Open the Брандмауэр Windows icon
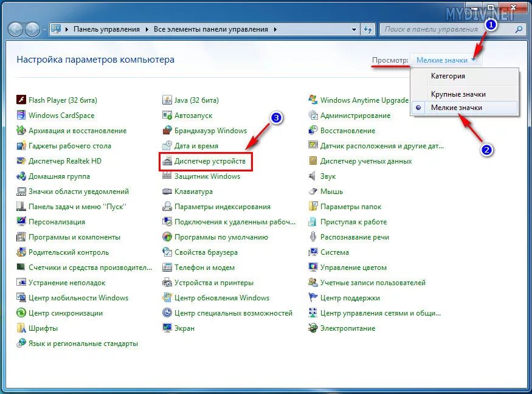 [167, 130]
